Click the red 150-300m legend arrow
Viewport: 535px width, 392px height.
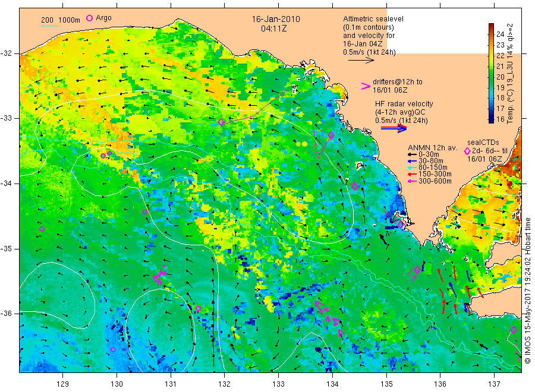[x=412, y=175]
